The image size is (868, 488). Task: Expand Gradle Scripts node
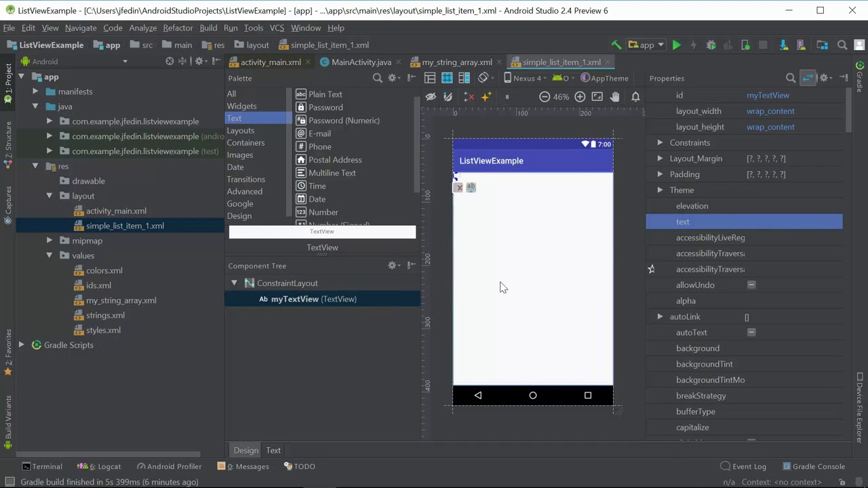click(x=21, y=345)
